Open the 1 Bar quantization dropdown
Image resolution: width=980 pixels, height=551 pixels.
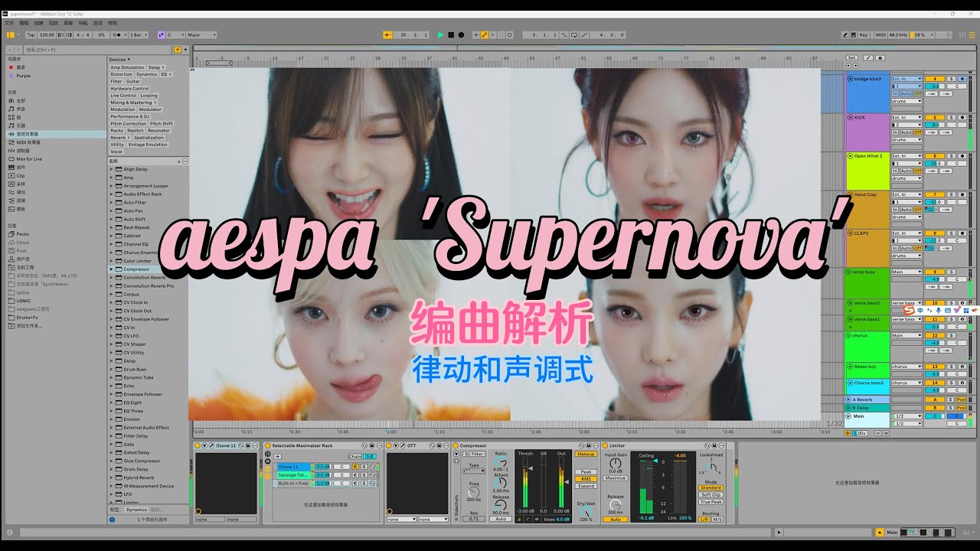[139, 35]
